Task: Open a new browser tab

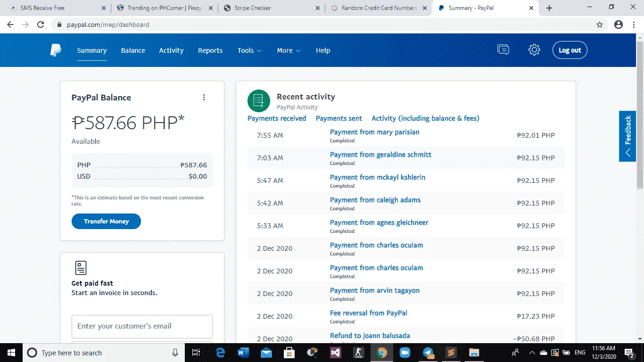Action: [549, 8]
